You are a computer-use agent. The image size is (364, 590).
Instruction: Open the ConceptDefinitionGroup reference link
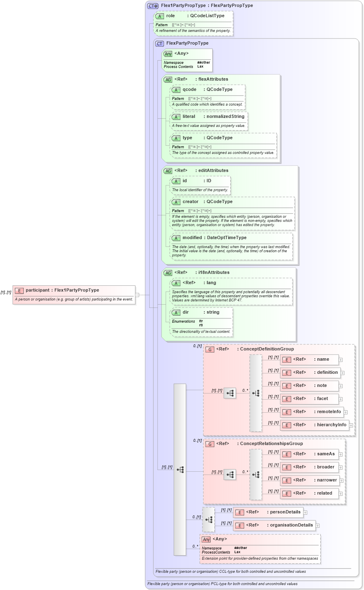(267, 349)
